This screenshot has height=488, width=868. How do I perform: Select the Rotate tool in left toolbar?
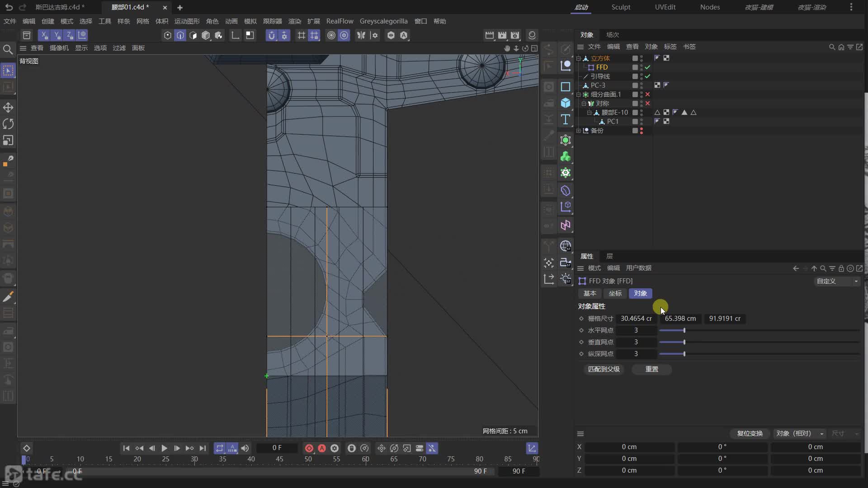point(8,124)
